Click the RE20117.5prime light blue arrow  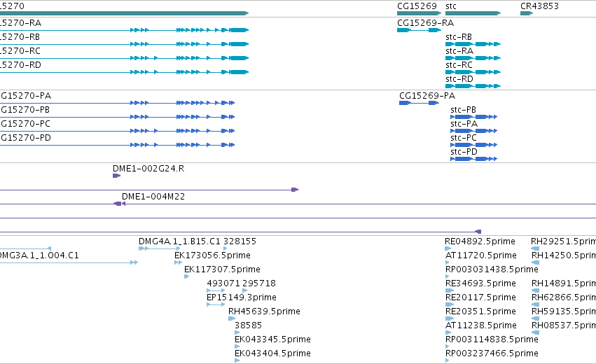click(450, 304)
